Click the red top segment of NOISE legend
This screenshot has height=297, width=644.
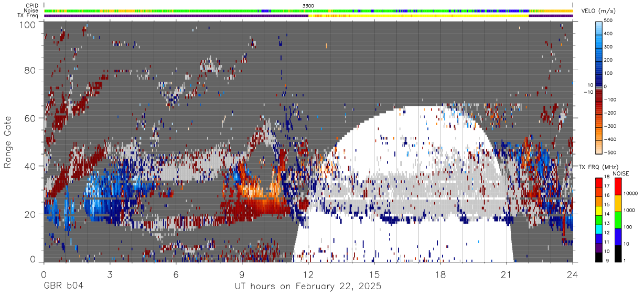point(617,186)
